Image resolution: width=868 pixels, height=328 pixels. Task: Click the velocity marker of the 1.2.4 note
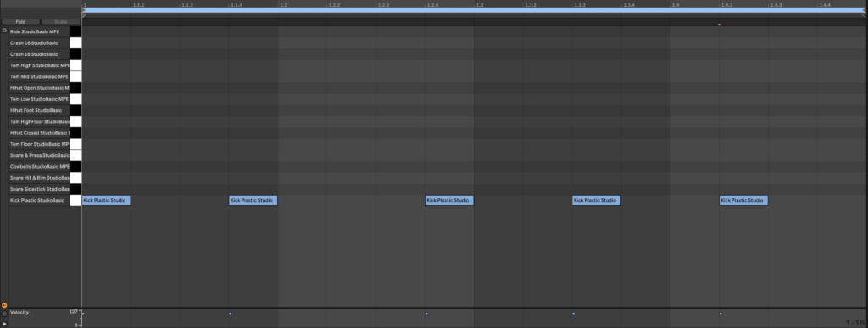coord(426,314)
